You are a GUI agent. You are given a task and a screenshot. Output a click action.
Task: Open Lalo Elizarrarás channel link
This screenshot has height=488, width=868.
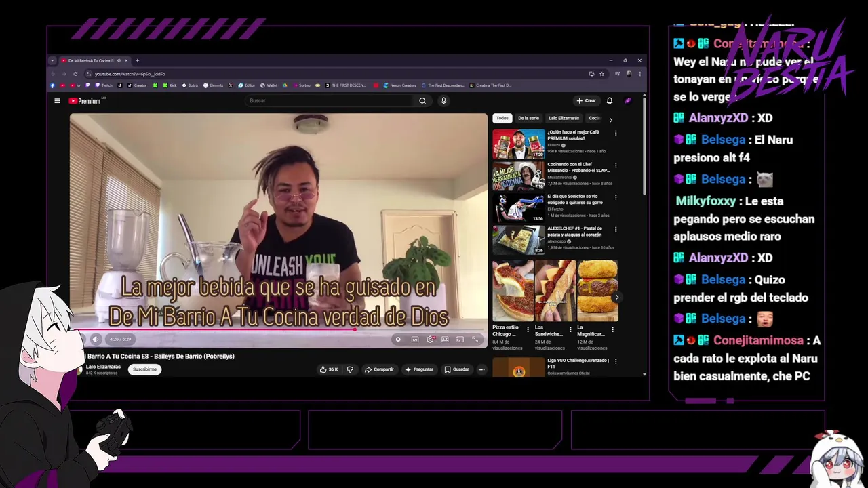[103, 367]
